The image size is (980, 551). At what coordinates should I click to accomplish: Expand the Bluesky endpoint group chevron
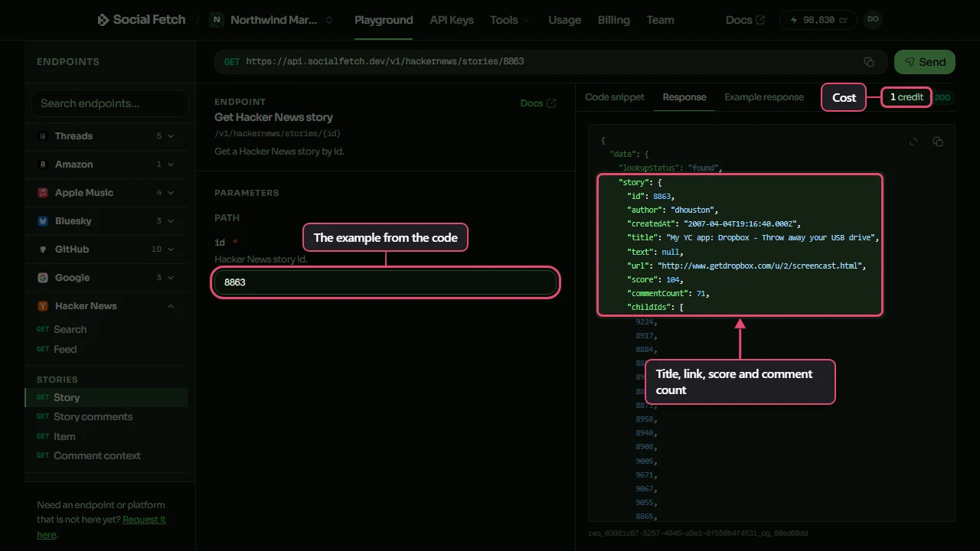pos(171,221)
